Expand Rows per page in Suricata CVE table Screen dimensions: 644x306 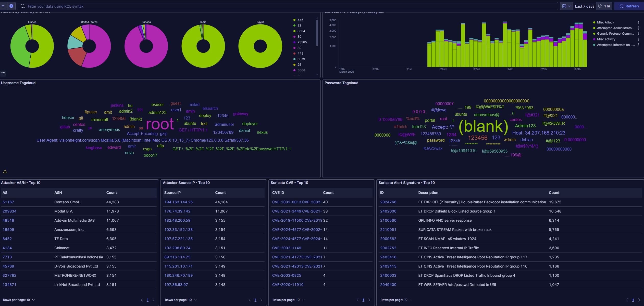click(x=289, y=300)
